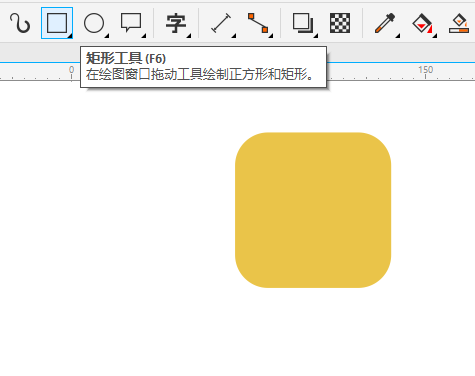Open the Drop Shadow flyout arrow
The width and height of the screenshot is (475, 376).
point(316,36)
